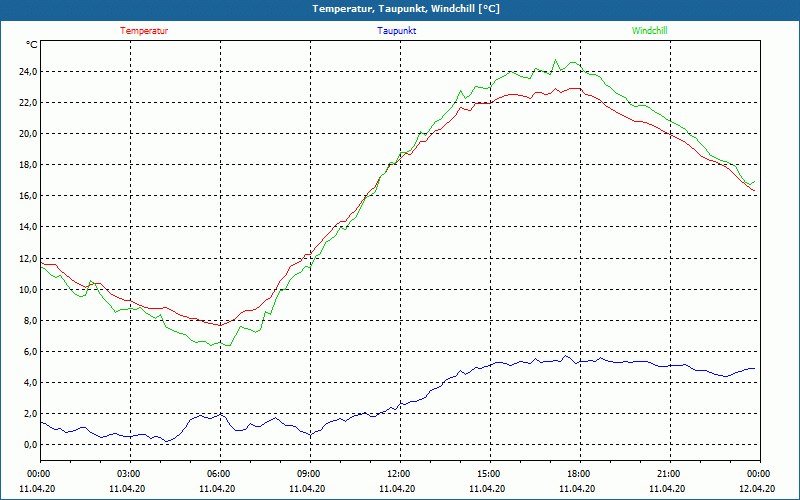Click the 03:00 time axis label
The image size is (800, 500).
pos(128,474)
